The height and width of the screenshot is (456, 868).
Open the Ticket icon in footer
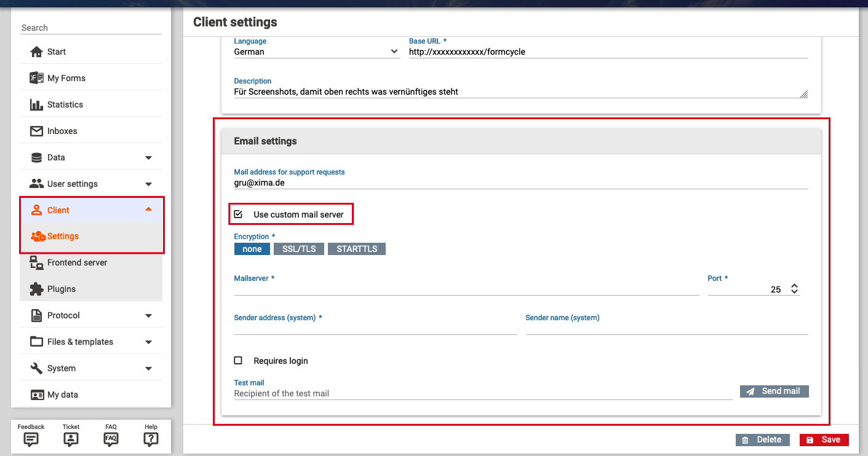tap(71, 439)
